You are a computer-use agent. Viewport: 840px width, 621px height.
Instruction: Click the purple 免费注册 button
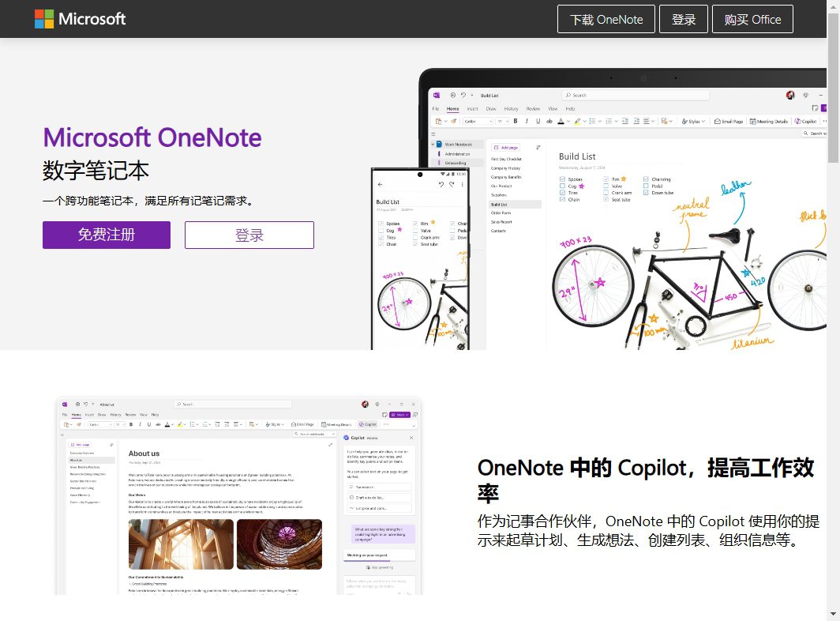107,235
